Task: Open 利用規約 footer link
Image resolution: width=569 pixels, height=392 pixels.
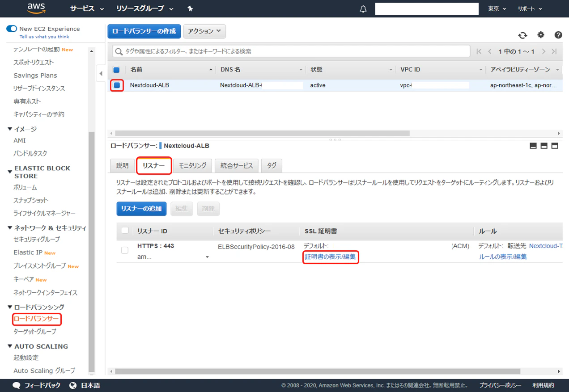Action: click(x=543, y=385)
